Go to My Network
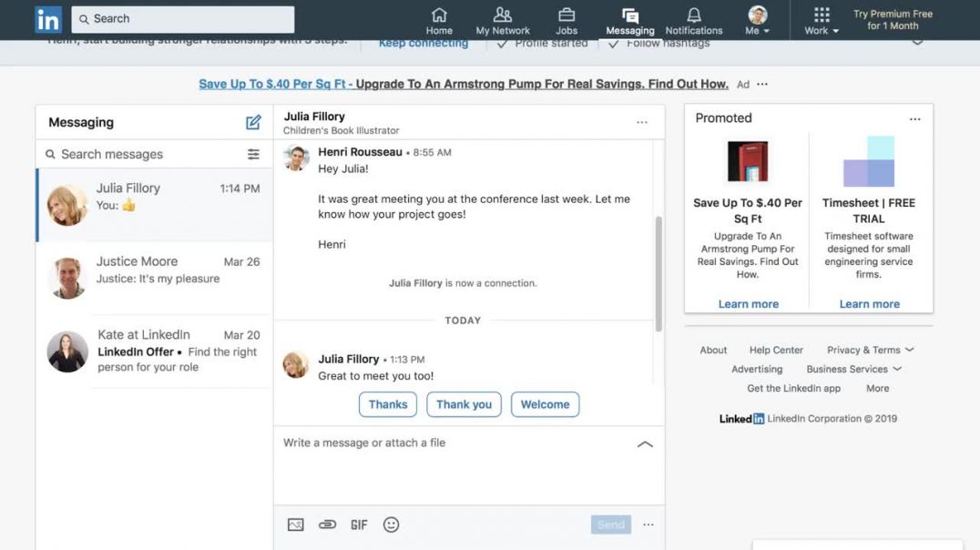Viewport: 980px width, 550px height. click(503, 21)
